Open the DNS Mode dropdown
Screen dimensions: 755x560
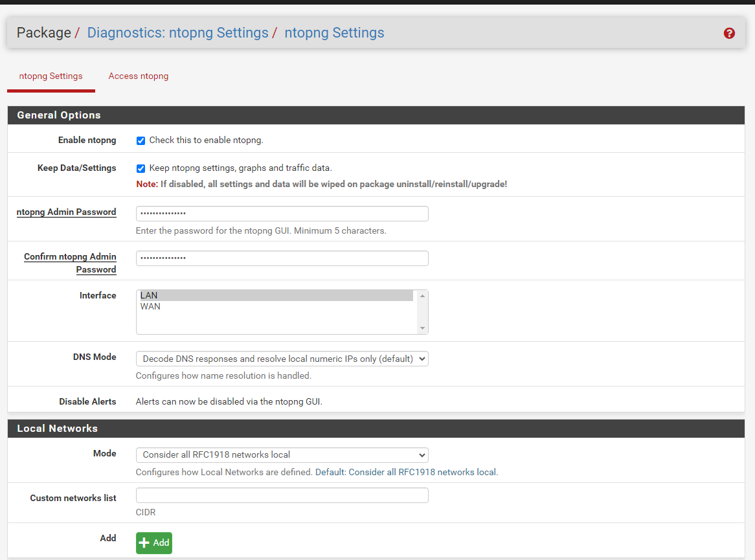pyautogui.click(x=282, y=359)
